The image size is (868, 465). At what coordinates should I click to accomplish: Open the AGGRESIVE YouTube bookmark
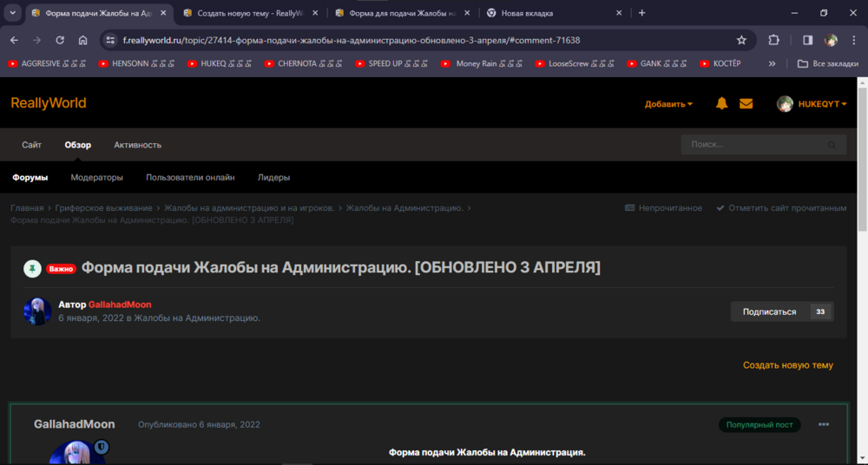pyautogui.click(x=47, y=63)
